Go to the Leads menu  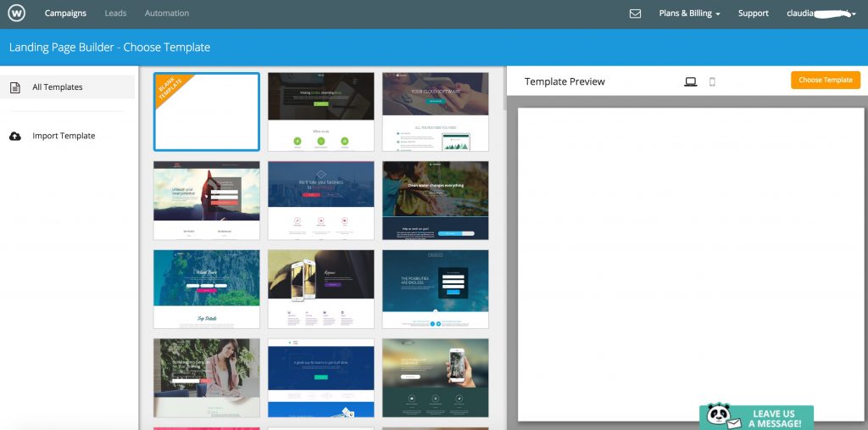click(115, 14)
